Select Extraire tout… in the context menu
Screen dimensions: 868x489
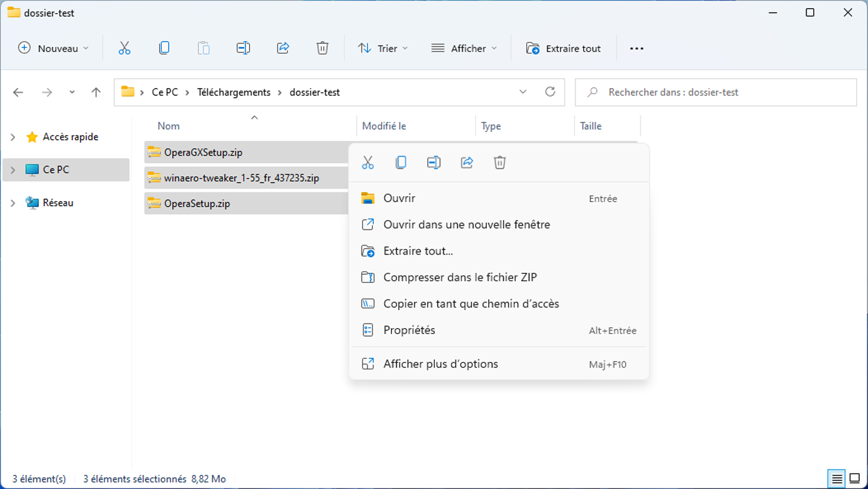coord(418,251)
